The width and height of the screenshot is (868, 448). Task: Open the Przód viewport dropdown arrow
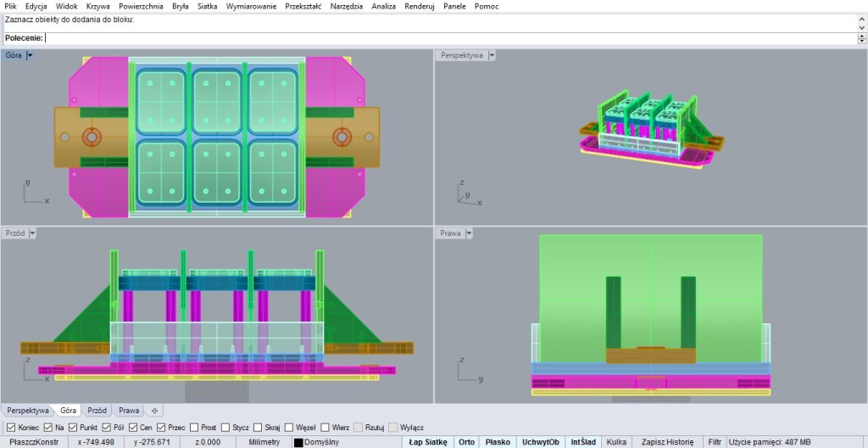32,233
